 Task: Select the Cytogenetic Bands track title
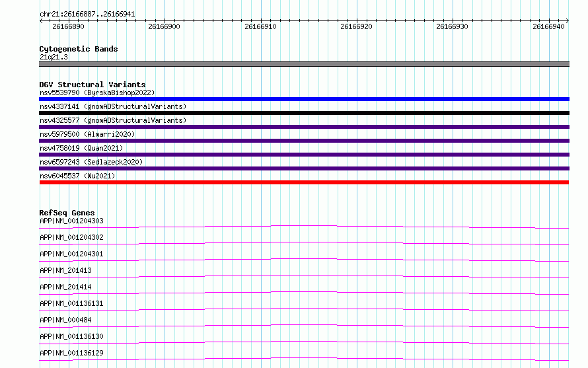[79, 49]
